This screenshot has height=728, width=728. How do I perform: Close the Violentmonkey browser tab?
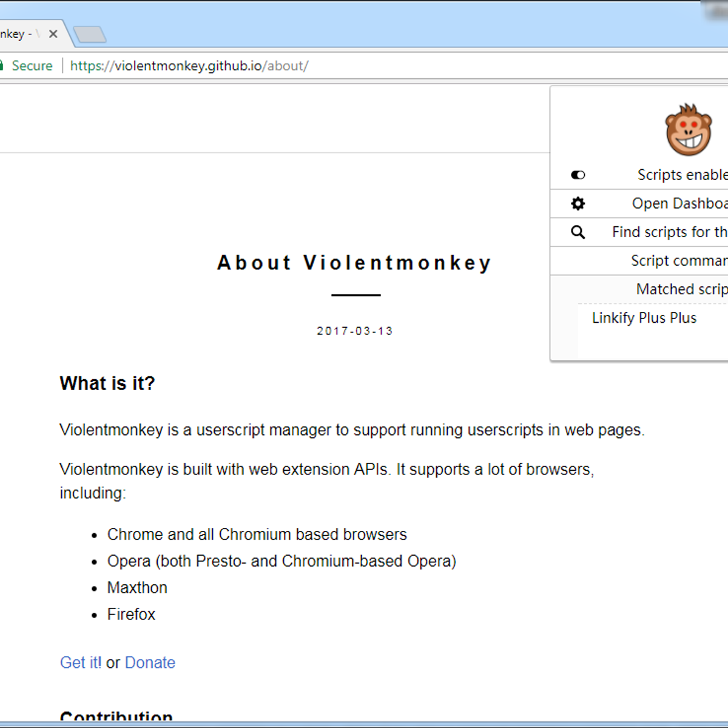tap(53, 34)
